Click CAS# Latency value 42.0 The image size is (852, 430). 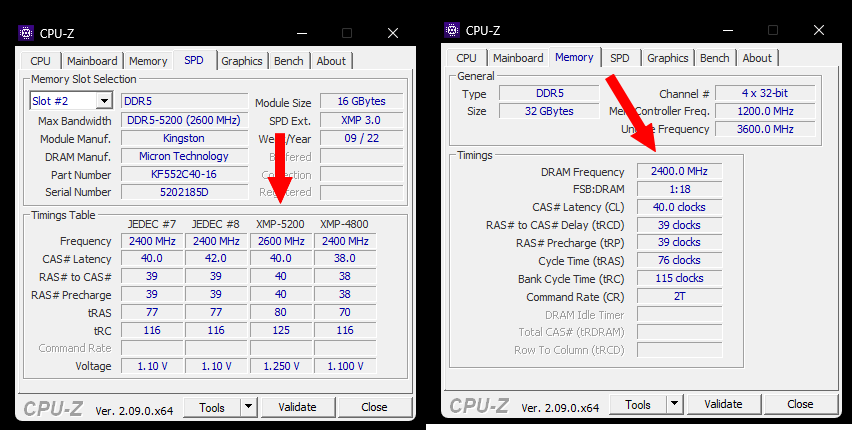tap(216, 258)
